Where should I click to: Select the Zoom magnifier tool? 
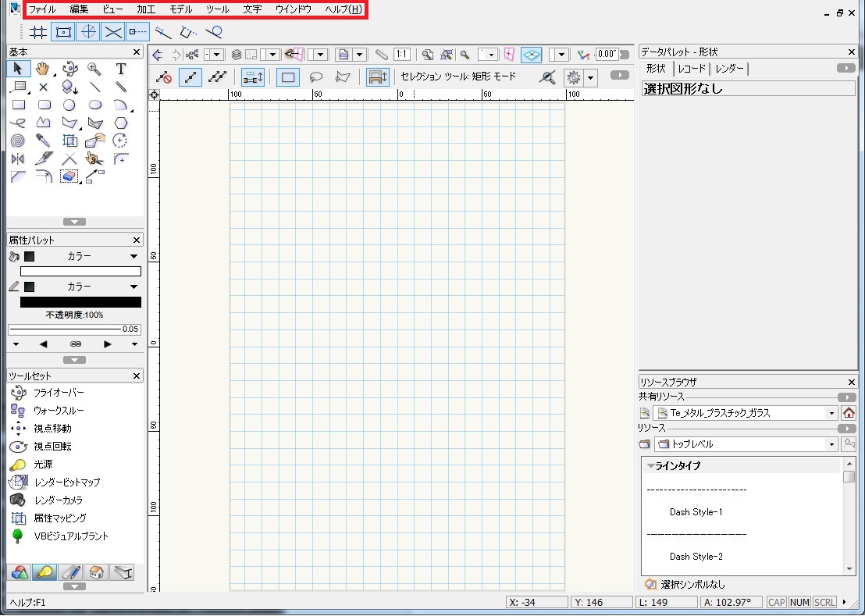coord(95,69)
